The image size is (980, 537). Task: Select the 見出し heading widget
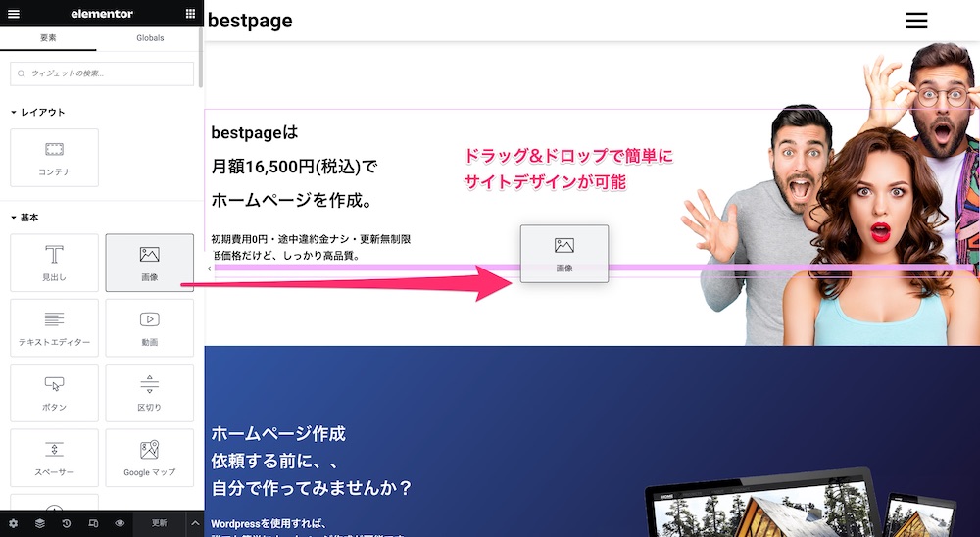(x=54, y=263)
